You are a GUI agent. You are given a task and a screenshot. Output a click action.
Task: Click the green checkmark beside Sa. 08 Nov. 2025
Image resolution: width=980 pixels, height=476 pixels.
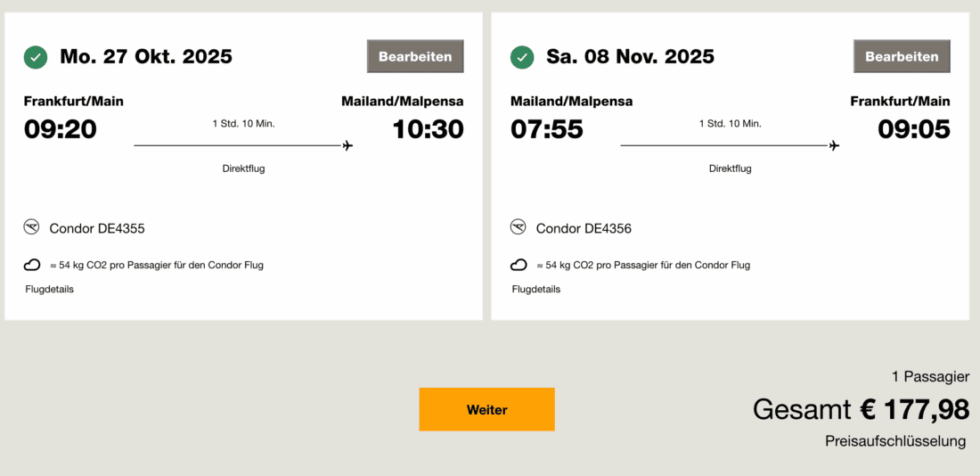522,57
